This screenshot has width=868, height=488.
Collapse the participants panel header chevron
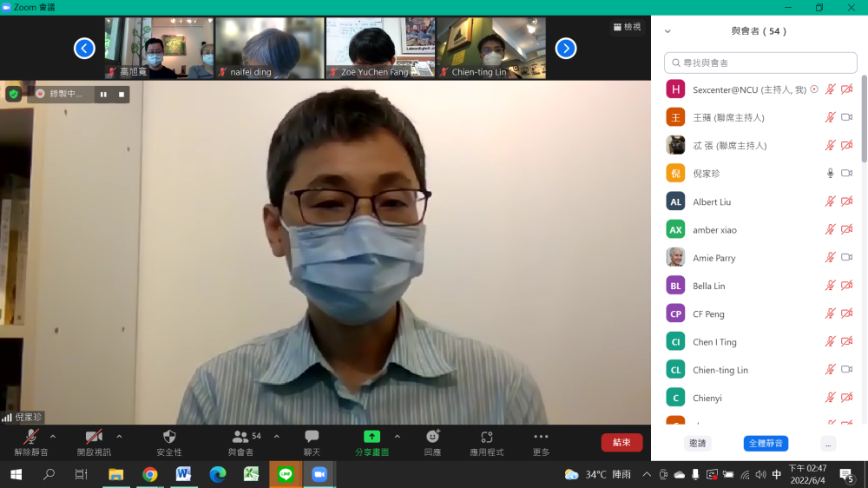pyautogui.click(x=667, y=31)
